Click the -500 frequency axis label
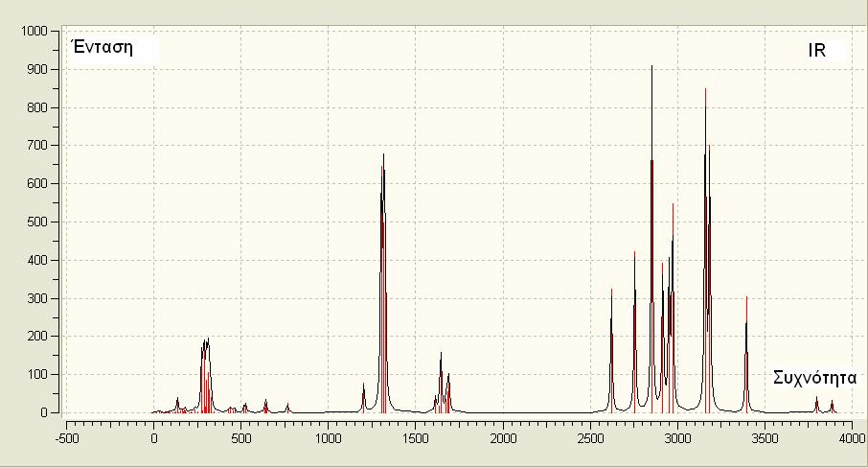868x468 pixels. tap(66, 439)
